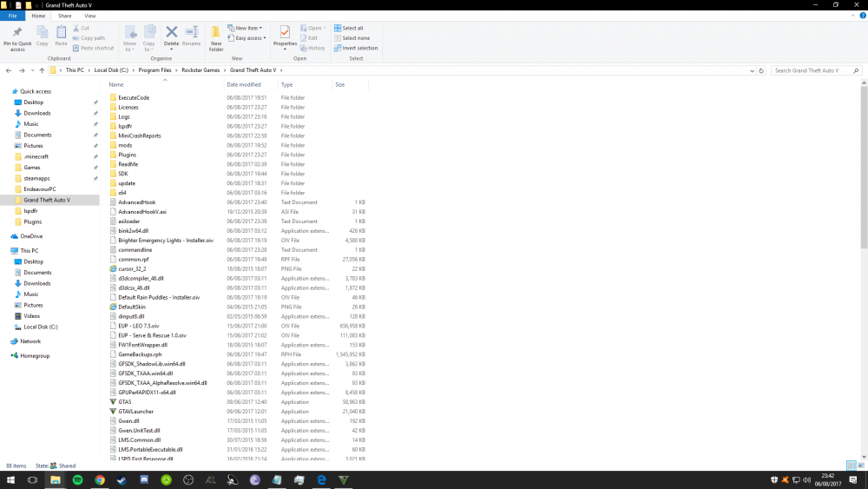The image size is (868, 489).
Task: Open the Move to menu
Action: tap(129, 38)
